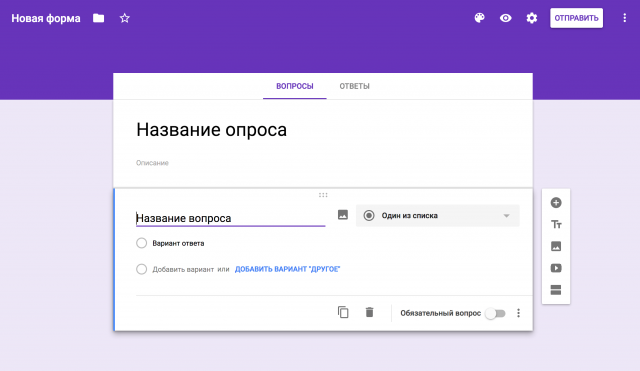640x371 pixels.
Task: Move form to folder icon
Action: pyautogui.click(x=98, y=18)
